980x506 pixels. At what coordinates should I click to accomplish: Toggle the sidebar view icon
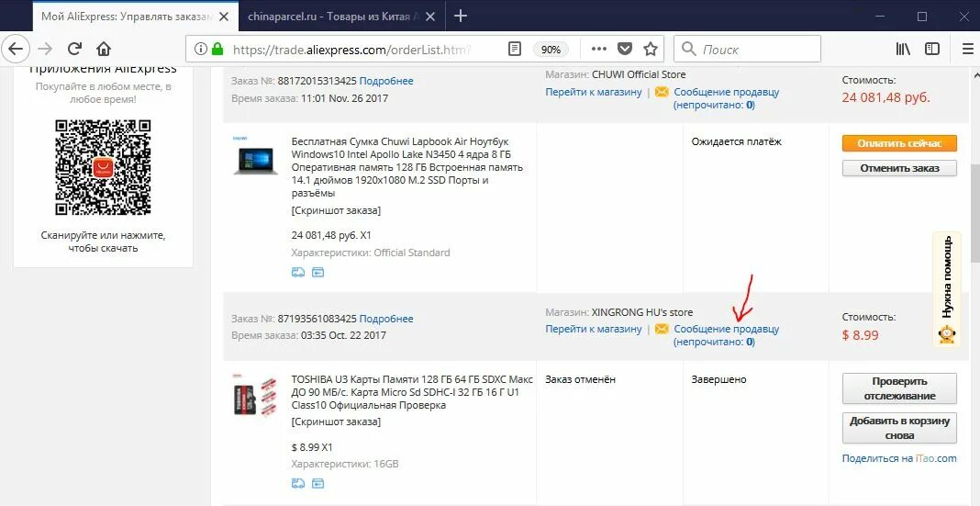coord(932,49)
